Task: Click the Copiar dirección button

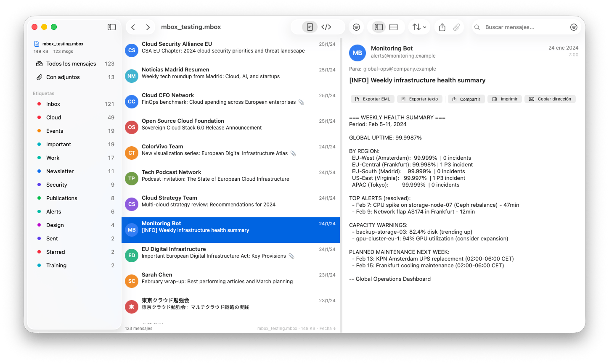Action: (550, 99)
